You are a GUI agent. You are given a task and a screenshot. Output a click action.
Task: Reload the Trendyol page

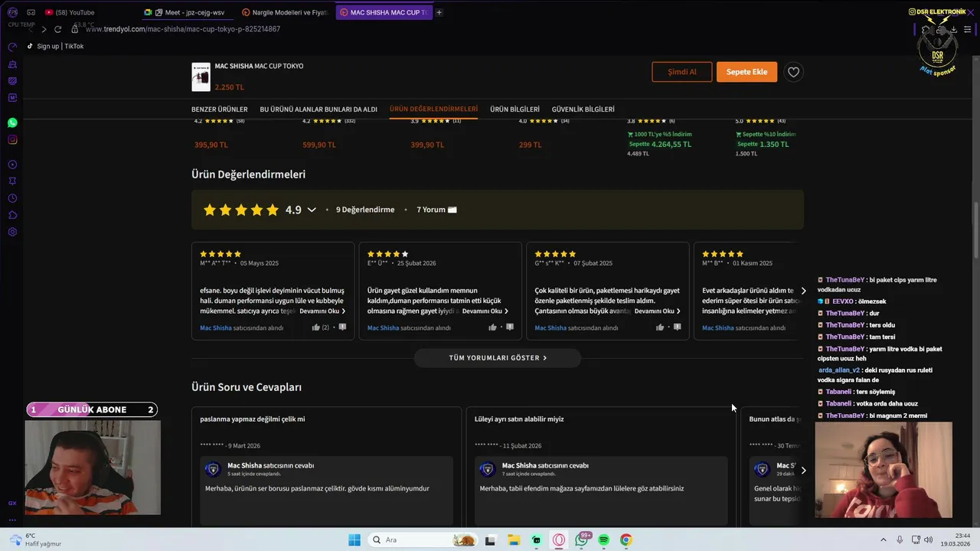(57, 29)
